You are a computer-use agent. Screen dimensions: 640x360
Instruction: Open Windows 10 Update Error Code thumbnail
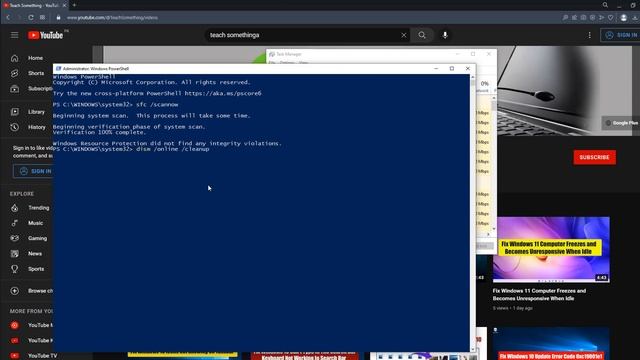[x=551, y=344]
